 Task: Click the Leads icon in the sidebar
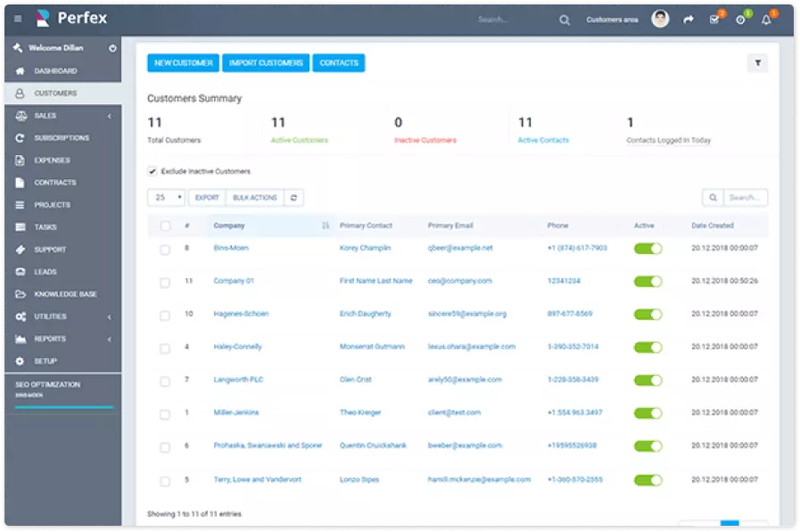coord(20,272)
